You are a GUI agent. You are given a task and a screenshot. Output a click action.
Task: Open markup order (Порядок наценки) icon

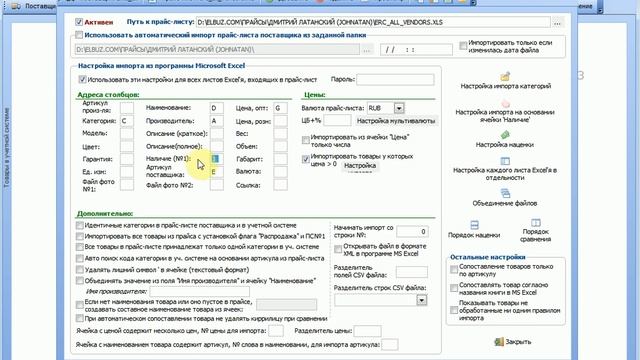[x=474, y=225]
